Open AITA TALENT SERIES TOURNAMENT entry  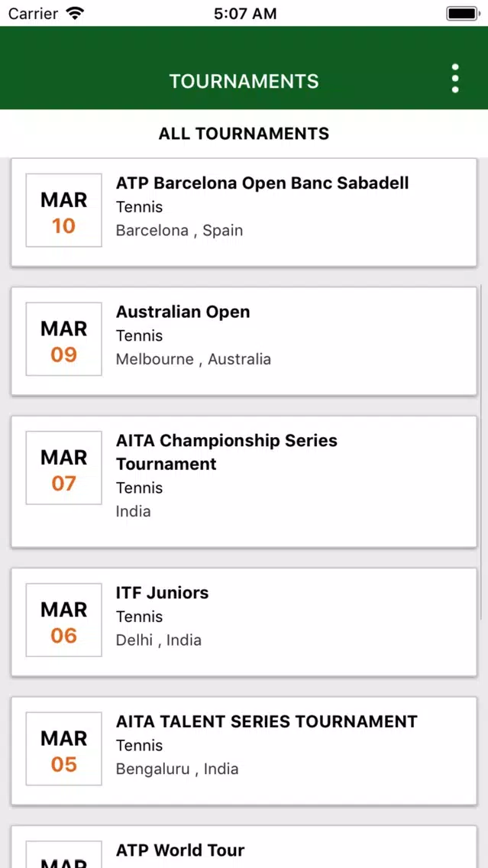[x=244, y=751]
